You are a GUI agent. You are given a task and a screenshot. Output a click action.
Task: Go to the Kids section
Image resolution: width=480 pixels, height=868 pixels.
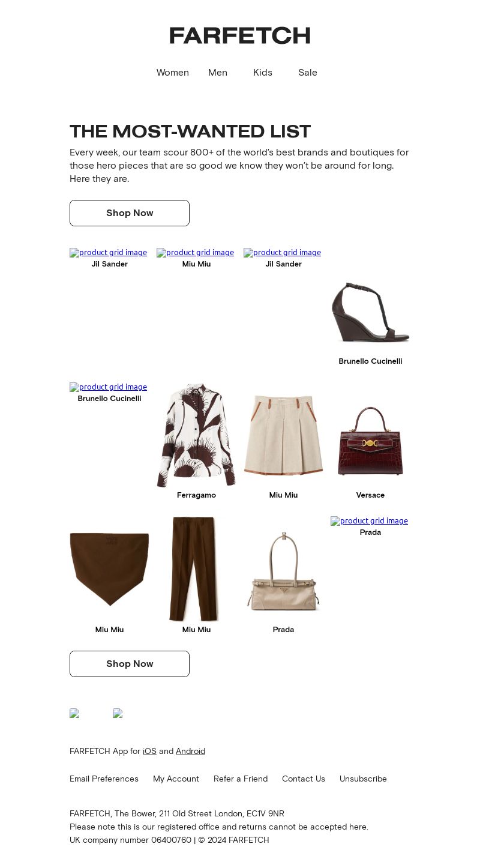coord(263,73)
